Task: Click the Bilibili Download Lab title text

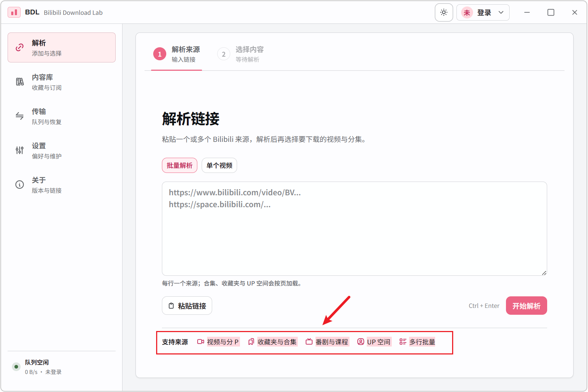Action: tap(73, 13)
